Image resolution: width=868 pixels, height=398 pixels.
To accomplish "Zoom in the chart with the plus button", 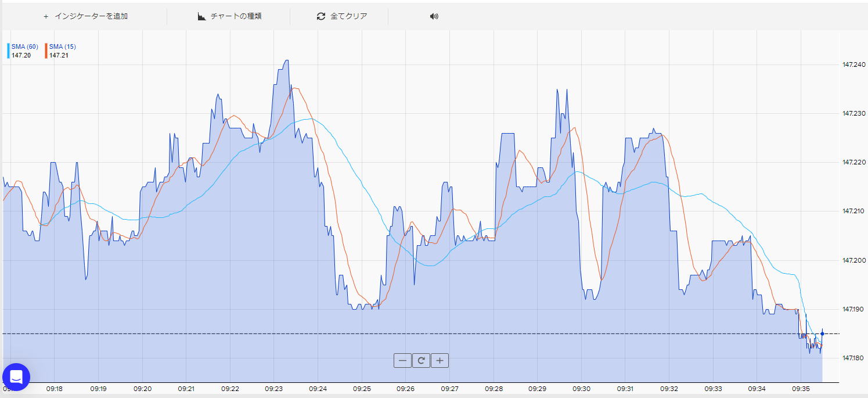I will (440, 361).
